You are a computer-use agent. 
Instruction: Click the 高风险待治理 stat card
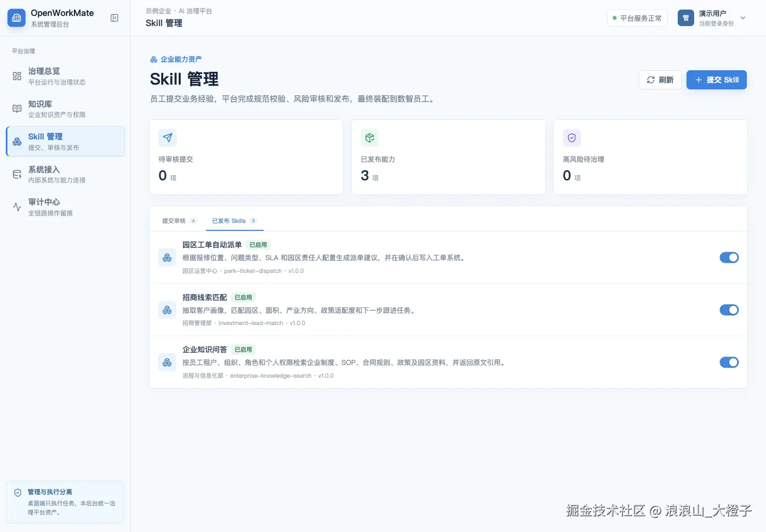point(651,157)
